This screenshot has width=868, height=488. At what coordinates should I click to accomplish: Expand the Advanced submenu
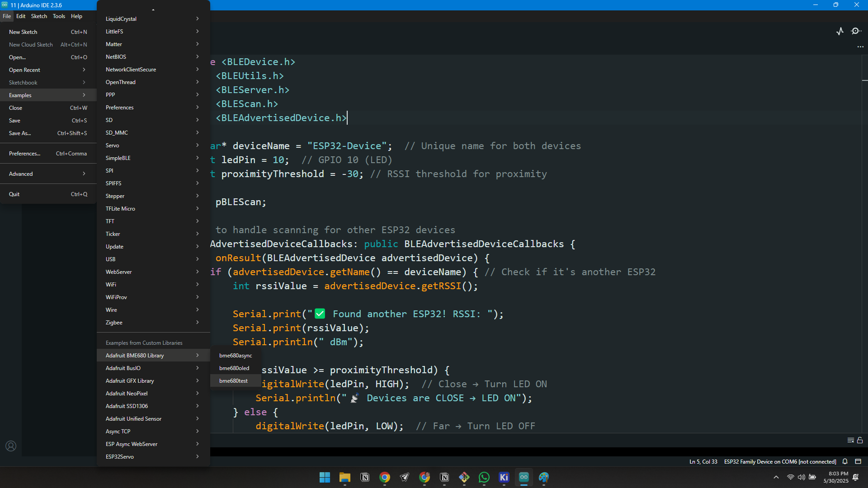tap(48, 174)
